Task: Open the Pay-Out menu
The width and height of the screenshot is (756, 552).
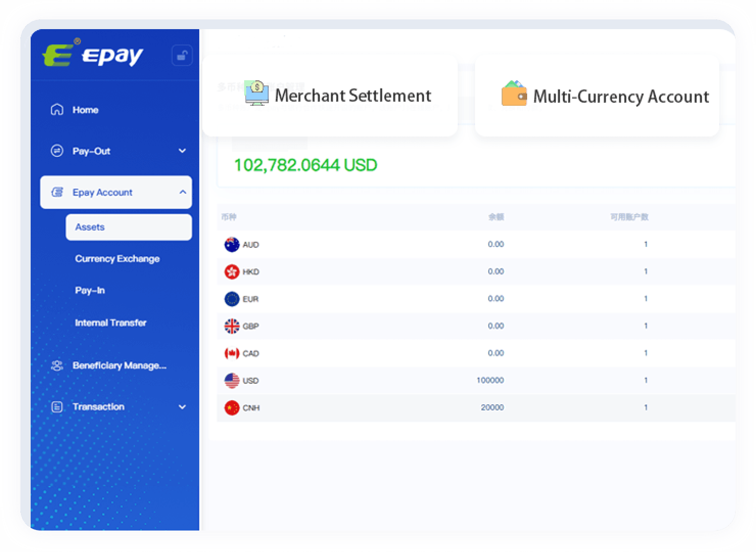Action: (91, 151)
